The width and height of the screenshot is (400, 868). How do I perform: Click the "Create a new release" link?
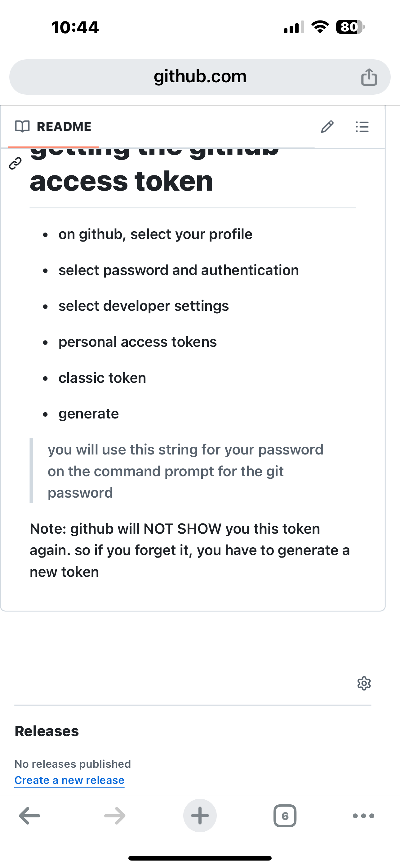[69, 780]
